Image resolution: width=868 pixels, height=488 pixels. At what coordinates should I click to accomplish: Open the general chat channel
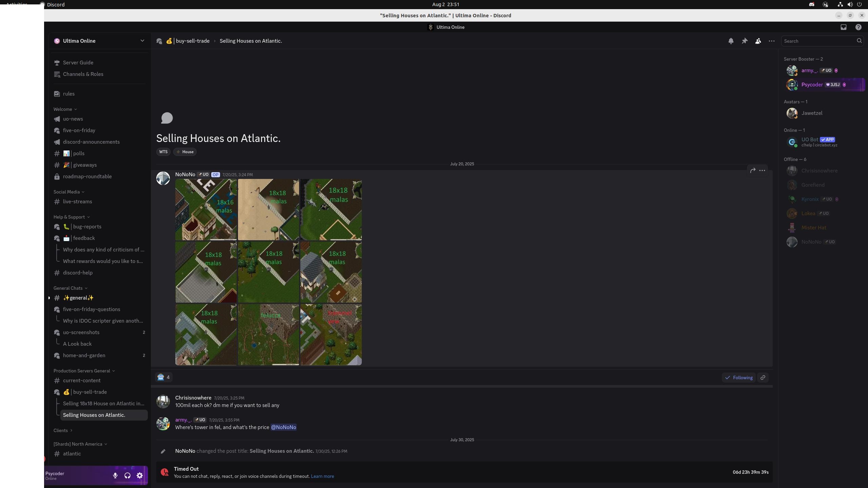pyautogui.click(x=99, y=298)
